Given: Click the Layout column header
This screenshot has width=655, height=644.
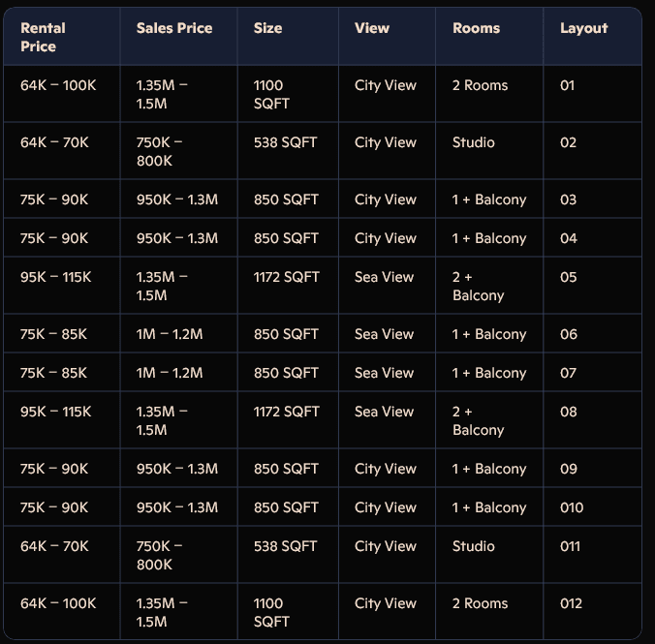Looking at the screenshot, I should click(x=583, y=28).
